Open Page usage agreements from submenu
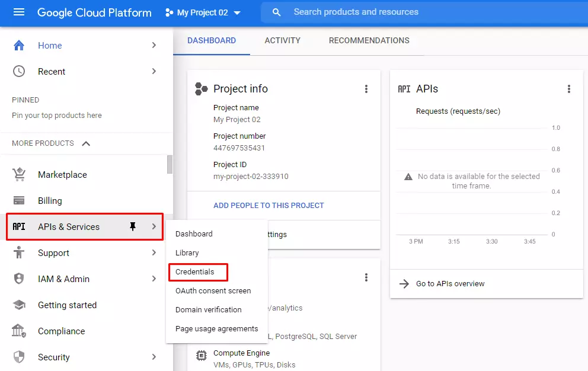 click(217, 329)
